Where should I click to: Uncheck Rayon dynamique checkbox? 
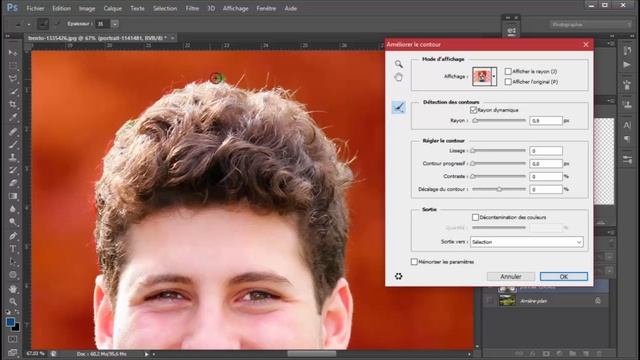pos(473,110)
